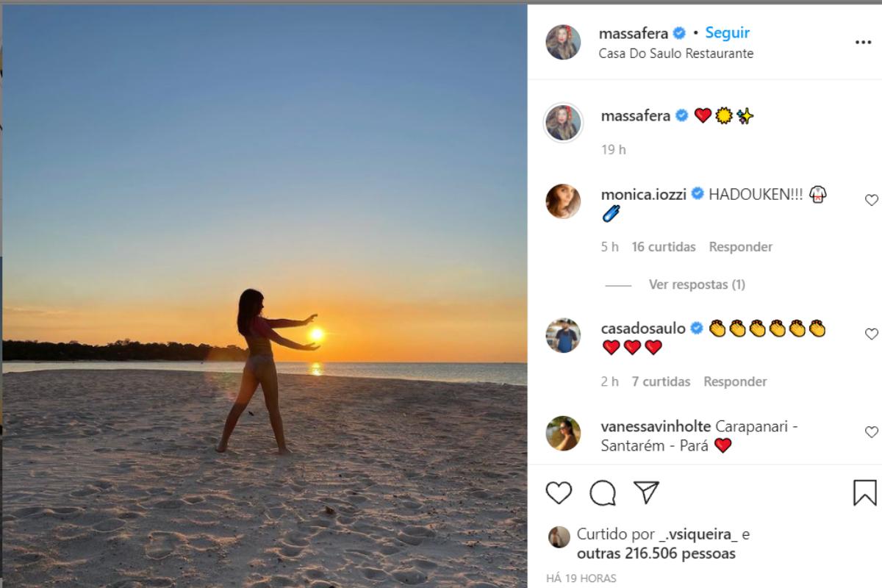The width and height of the screenshot is (882, 588).
Task: Like monica.iozzi's HADOUKEN comment
Action: [871, 200]
